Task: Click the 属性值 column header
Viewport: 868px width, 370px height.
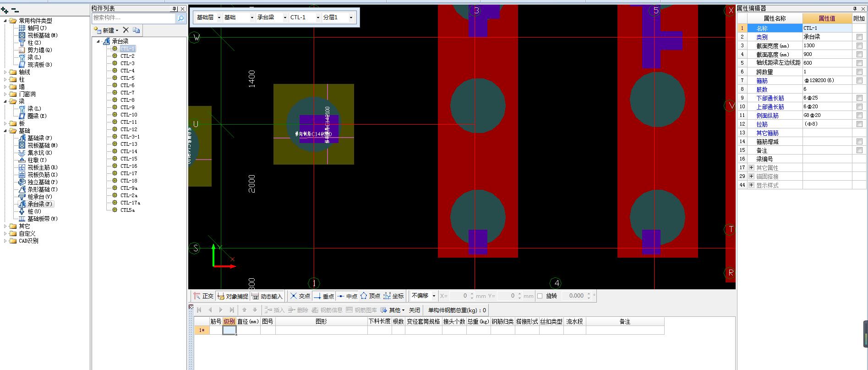Action: [827, 18]
